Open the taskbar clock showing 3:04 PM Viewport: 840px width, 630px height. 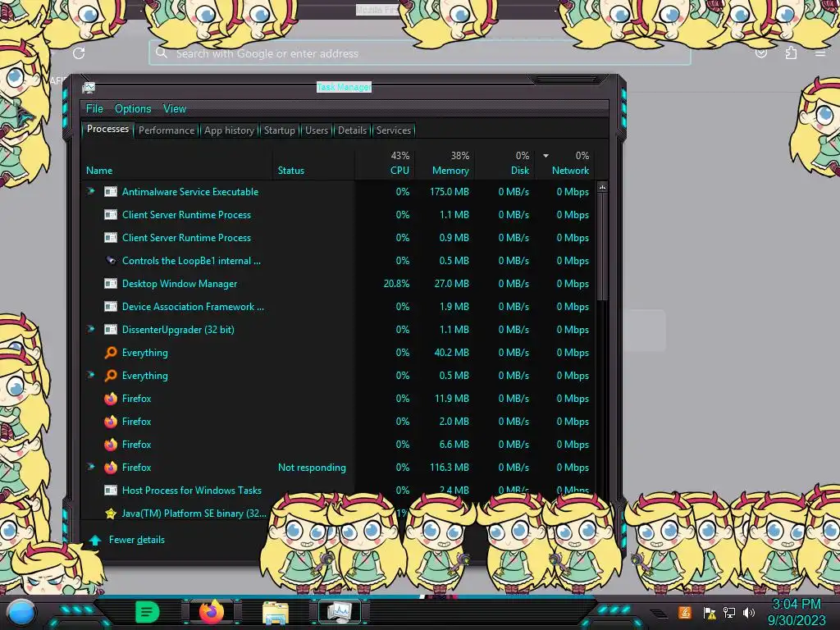point(797,612)
